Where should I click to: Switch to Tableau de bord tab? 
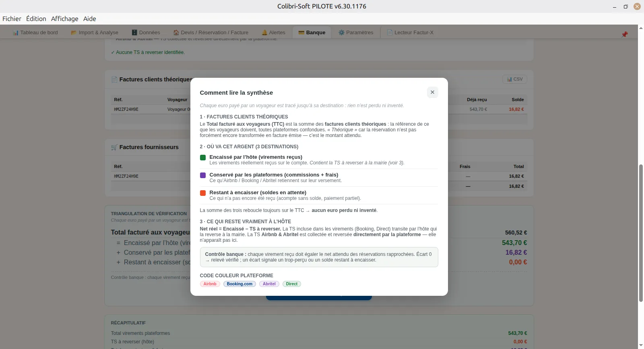point(35,33)
